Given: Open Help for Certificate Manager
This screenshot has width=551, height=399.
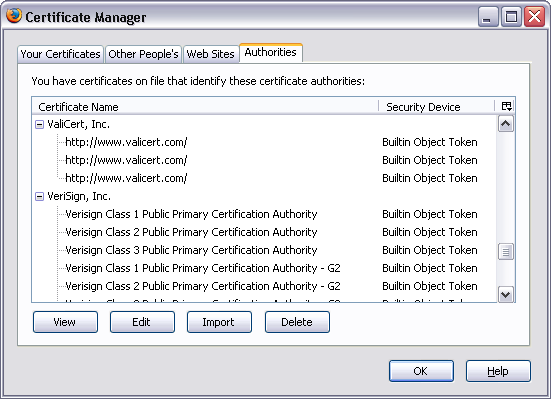Looking at the screenshot, I should pyautogui.click(x=498, y=371).
